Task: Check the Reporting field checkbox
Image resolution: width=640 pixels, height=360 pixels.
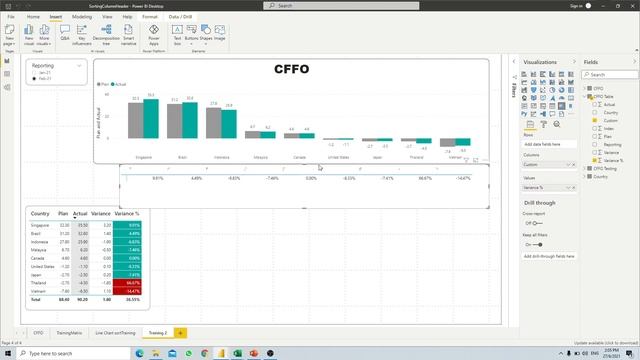Action: (x=595, y=144)
